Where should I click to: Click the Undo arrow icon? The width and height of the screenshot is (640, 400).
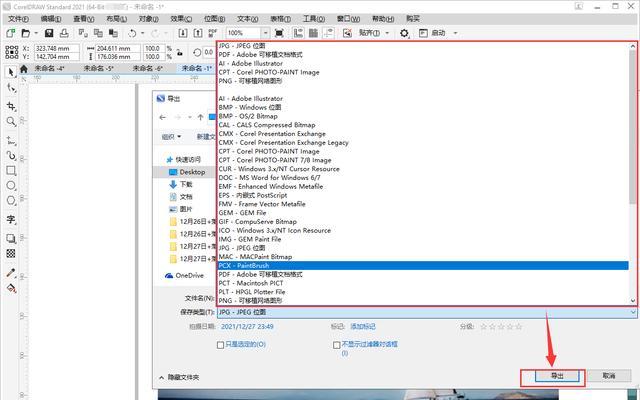point(132,33)
